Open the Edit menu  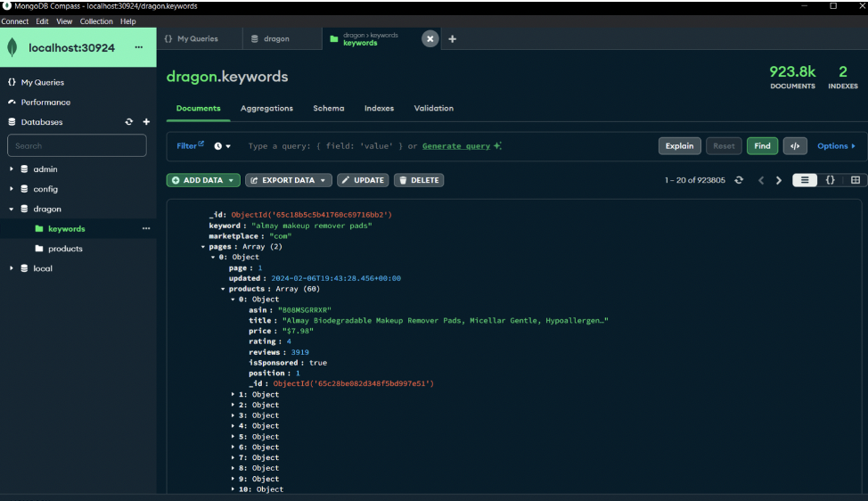pos(42,21)
